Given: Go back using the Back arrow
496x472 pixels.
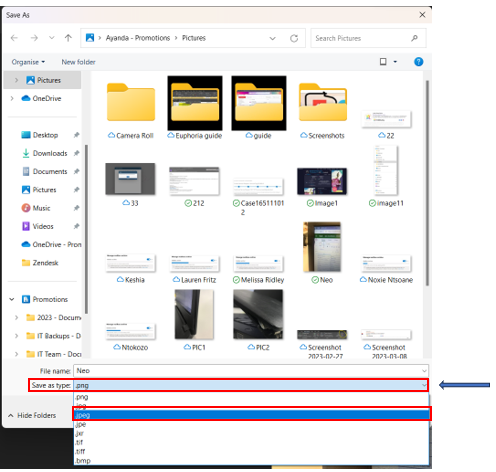Looking at the screenshot, I should [x=14, y=38].
